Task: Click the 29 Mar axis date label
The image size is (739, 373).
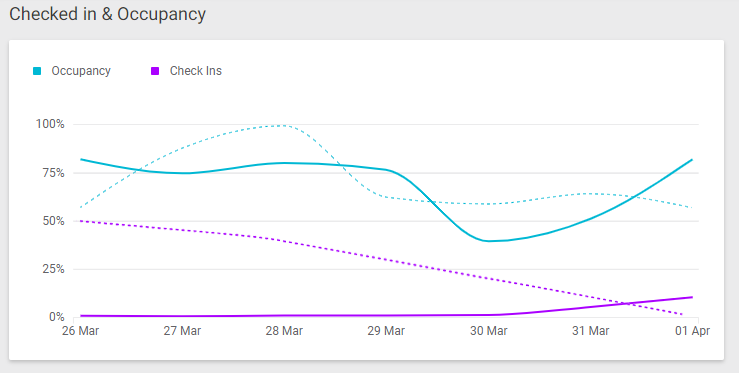Action: [386, 331]
